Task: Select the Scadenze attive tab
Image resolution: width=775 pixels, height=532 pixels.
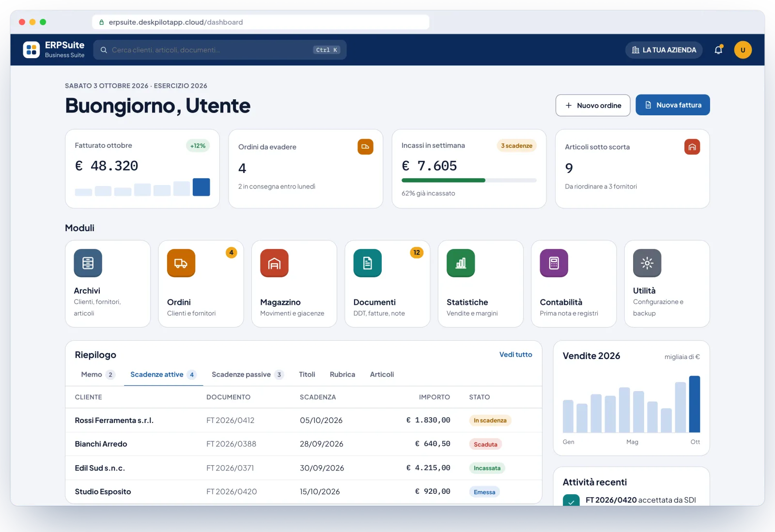Action: tap(163, 375)
